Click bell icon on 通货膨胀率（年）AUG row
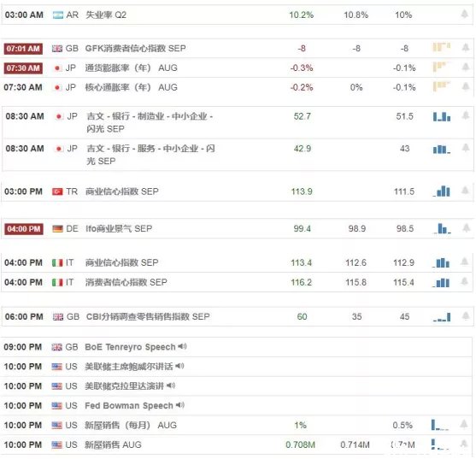This screenshot has width=476, height=459. coord(466,67)
